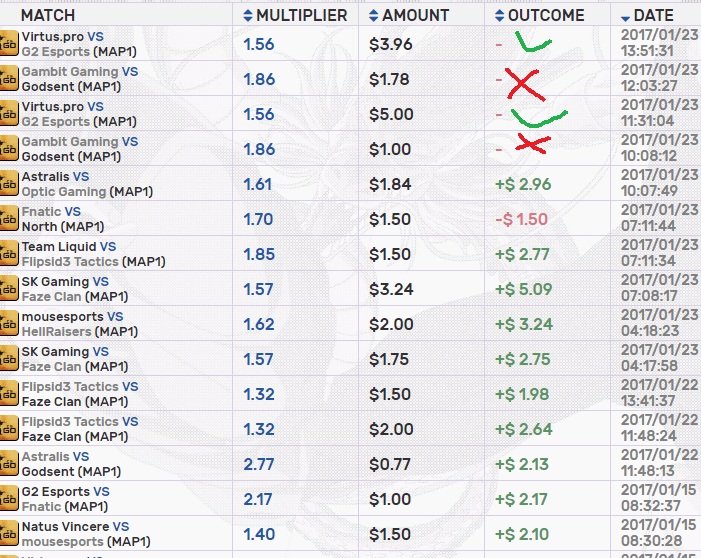Open the Astralis VS Optic Gaming match
701x558 pixels.
click(x=87, y=184)
